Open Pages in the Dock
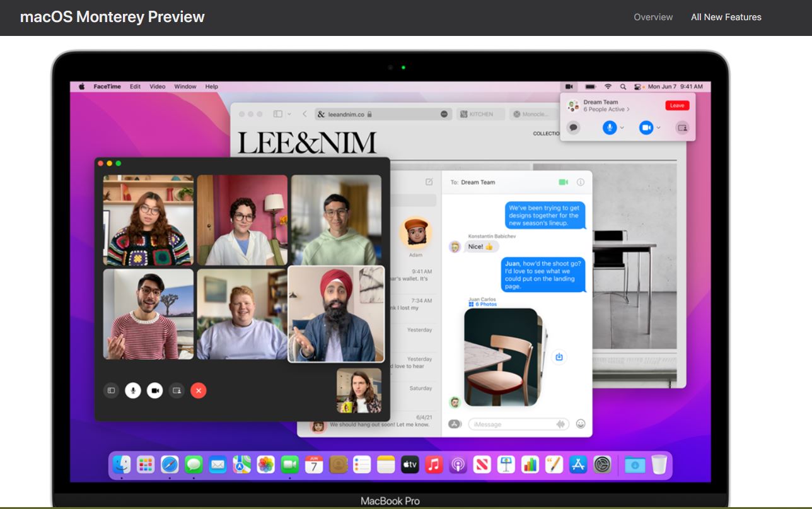 (554, 465)
